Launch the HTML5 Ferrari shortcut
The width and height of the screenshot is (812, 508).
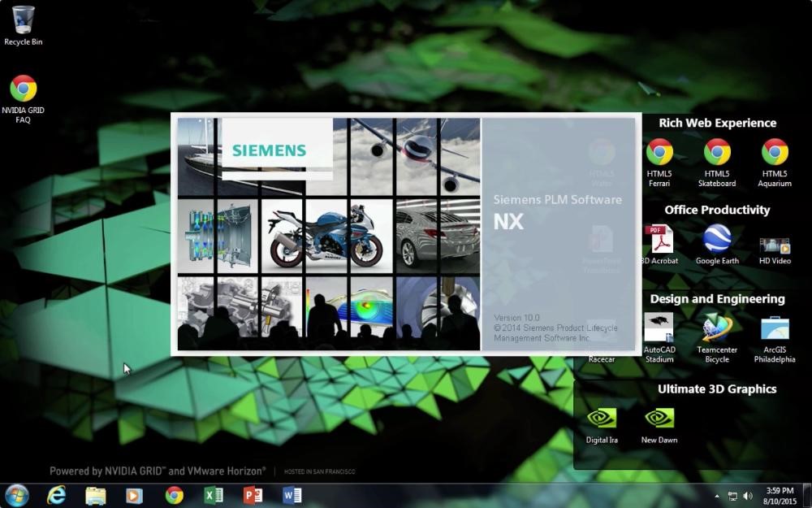click(659, 163)
